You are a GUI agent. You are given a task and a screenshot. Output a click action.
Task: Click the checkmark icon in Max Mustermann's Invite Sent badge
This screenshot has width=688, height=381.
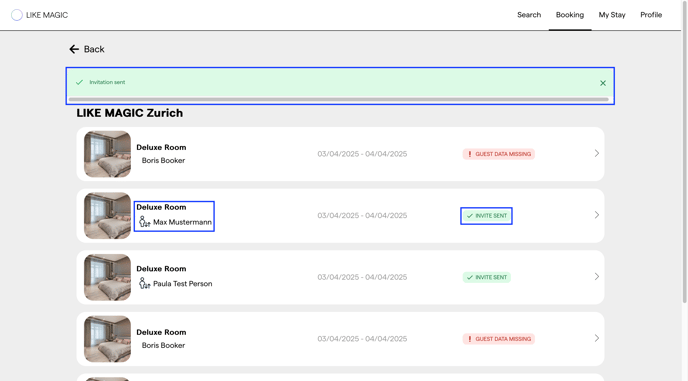click(469, 216)
